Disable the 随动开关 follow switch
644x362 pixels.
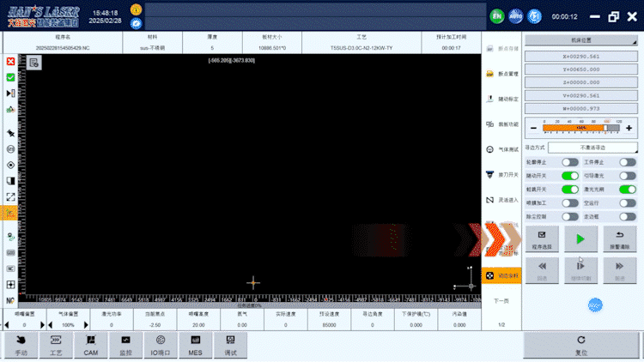[570, 176]
